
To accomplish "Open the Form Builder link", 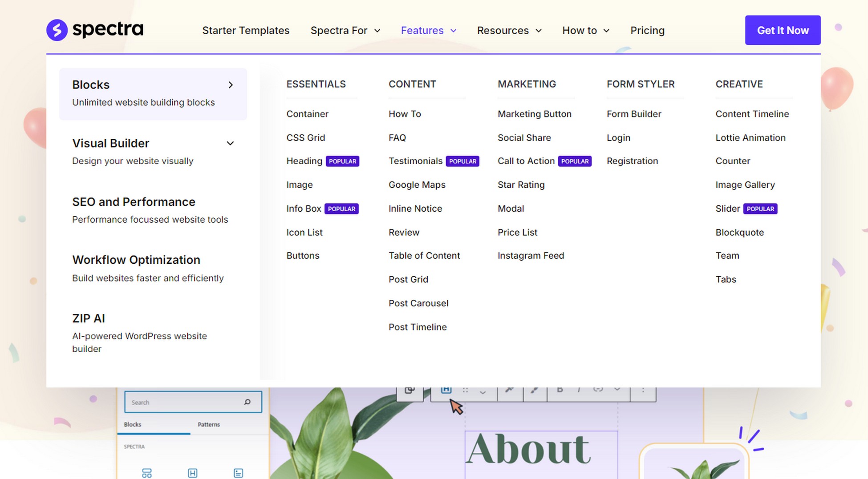I will 634,114.
